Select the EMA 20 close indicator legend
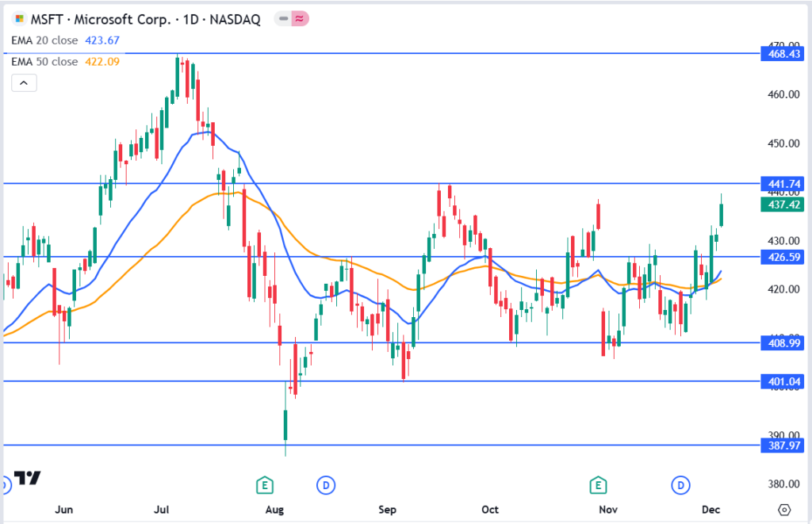Viewport: 812px width, 524px height. click(x=44, y=40)
